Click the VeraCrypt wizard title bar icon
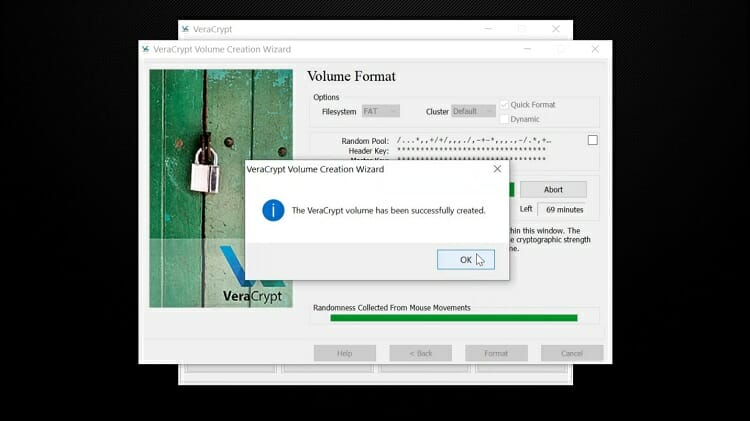This screenshot has width=750, height=421. [x=146, y=49]
